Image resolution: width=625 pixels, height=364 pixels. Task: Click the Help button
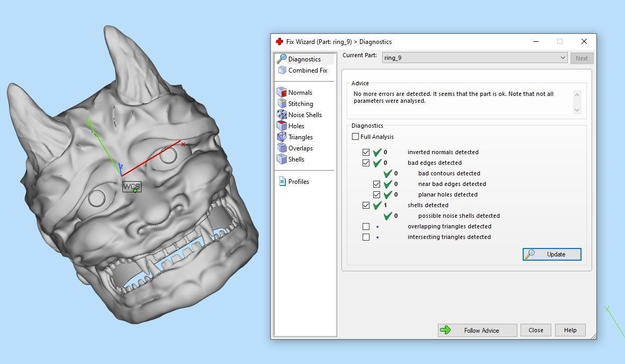pyautogui.click(x=570, y=330)
